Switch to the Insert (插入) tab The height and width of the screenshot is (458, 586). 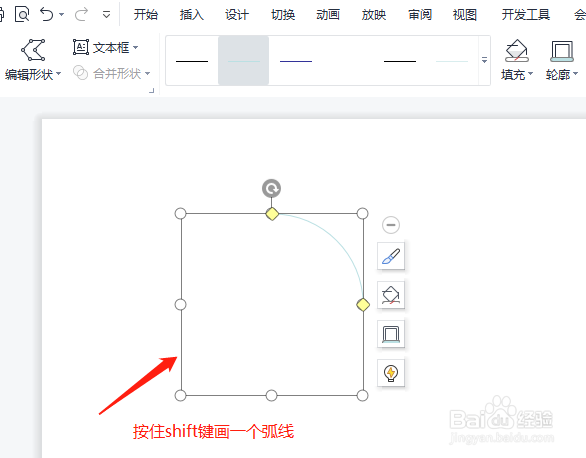click(x=191, y=15)
